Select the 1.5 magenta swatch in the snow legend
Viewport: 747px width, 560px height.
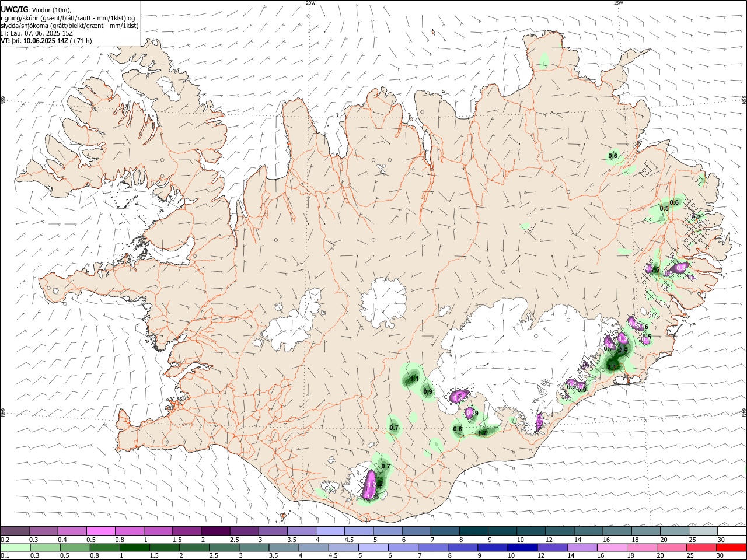(x=187, y=531)
